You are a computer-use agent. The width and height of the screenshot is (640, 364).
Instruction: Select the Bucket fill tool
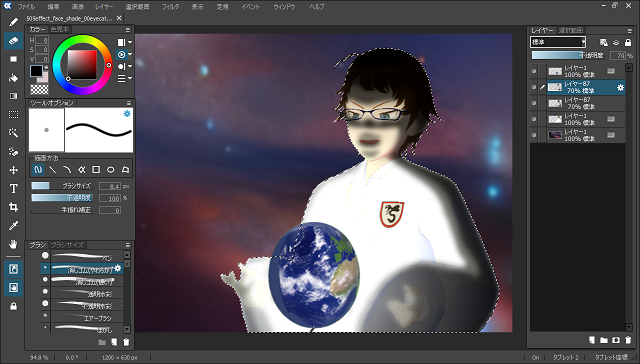tap(13, 78)
